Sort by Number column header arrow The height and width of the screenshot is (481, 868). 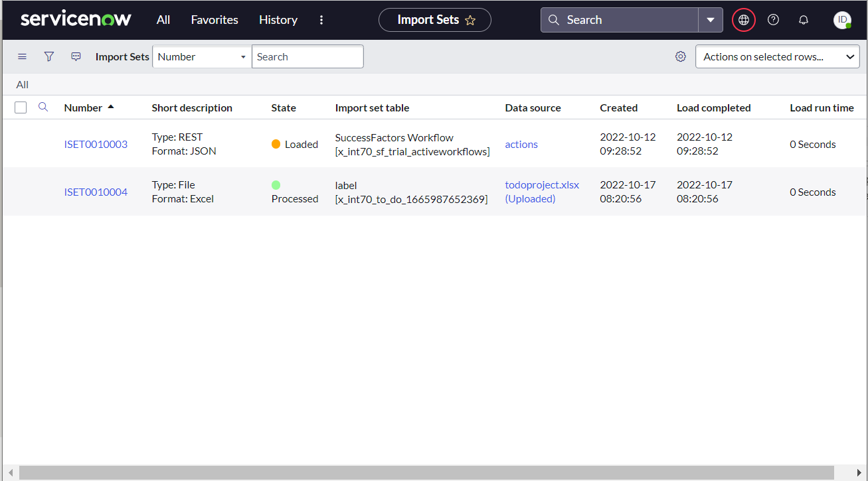(112, 105)
